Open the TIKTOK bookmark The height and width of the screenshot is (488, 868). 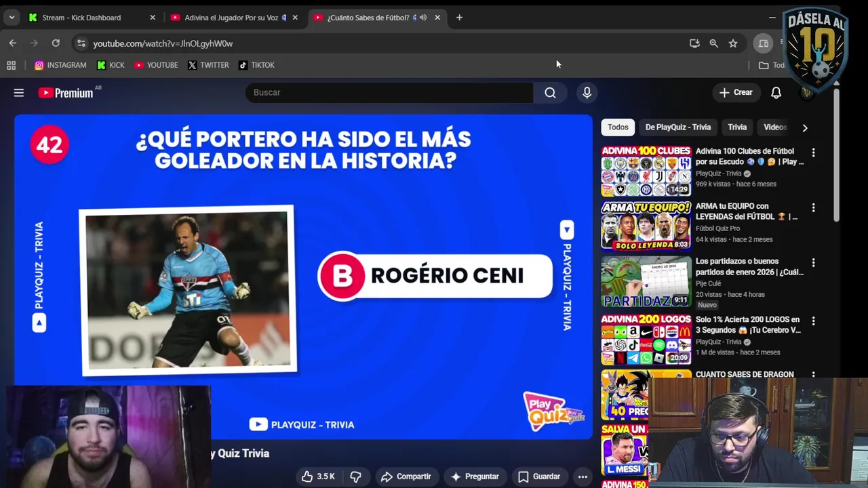256,65
